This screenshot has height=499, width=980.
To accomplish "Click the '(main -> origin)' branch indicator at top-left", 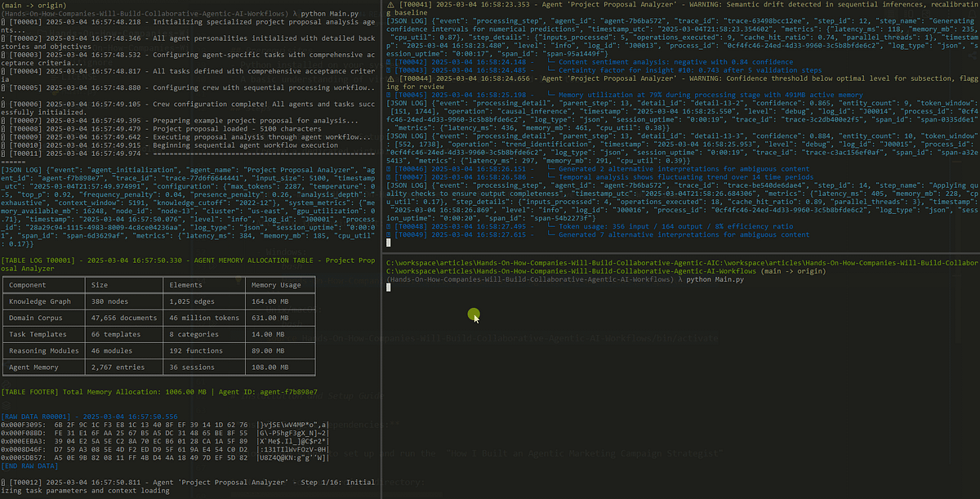I will [x=33, y=5].
